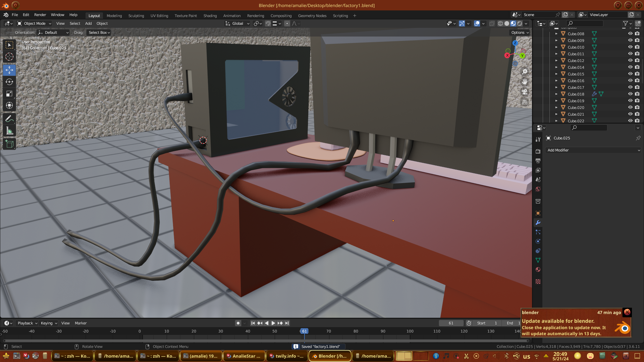This screenshot has width=644, height=362.
Task: Expand the Cube.018 tree item
Action: 556,94
